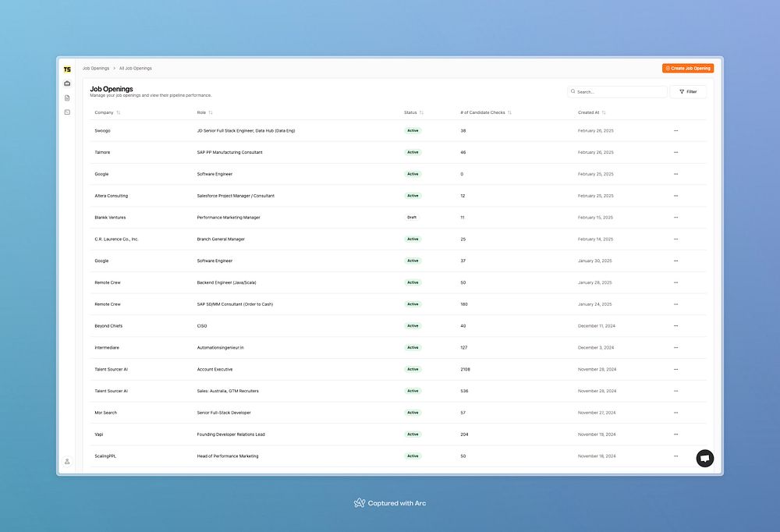Sort table by Status column
This screenshot has height=532, width=780.
(x=414, y=112)
